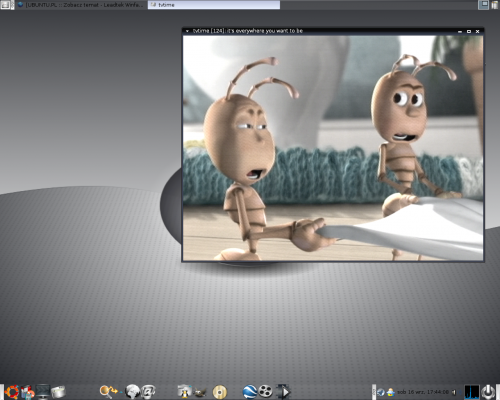Switch to the UBUNTU.PL browser taskbar entry
The width and height of the screenshot is (500, 400).
coord(81,5)
